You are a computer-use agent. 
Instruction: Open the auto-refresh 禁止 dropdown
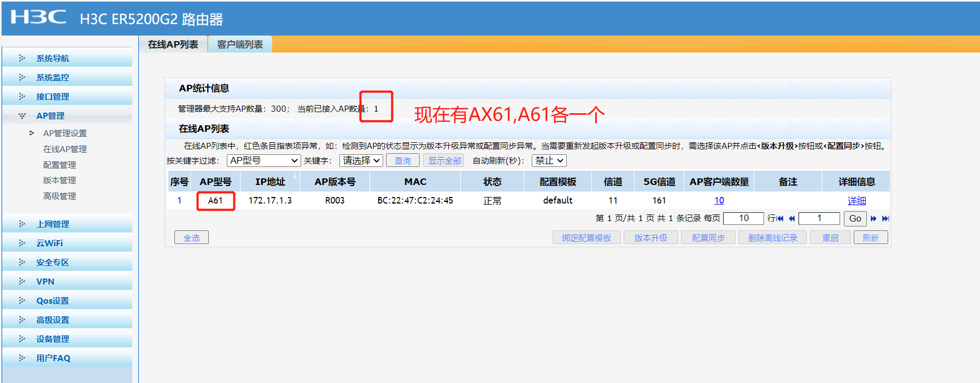click(x=549, y=160)
